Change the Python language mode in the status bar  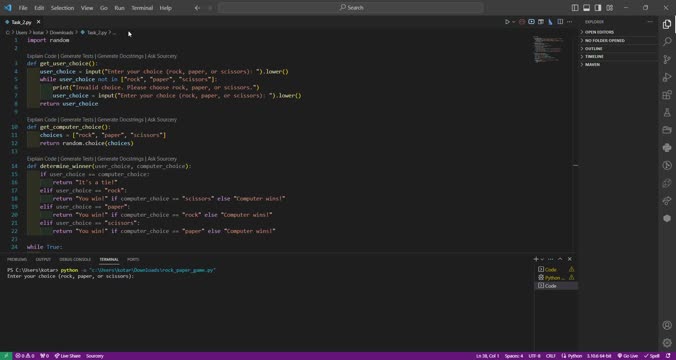point(575,356)
